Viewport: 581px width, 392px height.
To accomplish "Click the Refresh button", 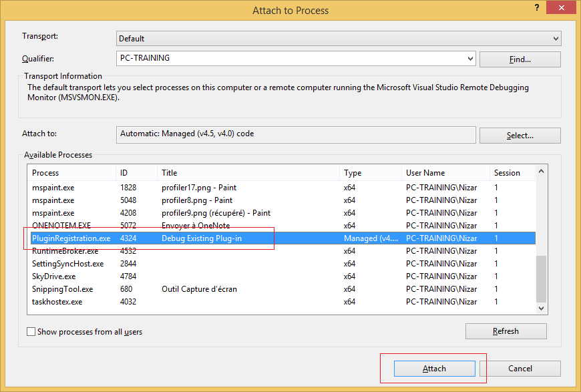I will [506, 331].
